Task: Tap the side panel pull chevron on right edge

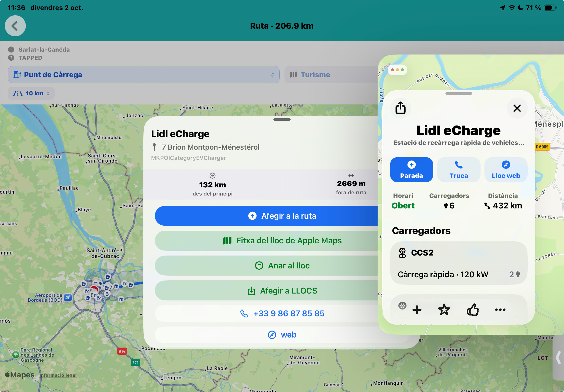Action: click(x=558, y=357)
